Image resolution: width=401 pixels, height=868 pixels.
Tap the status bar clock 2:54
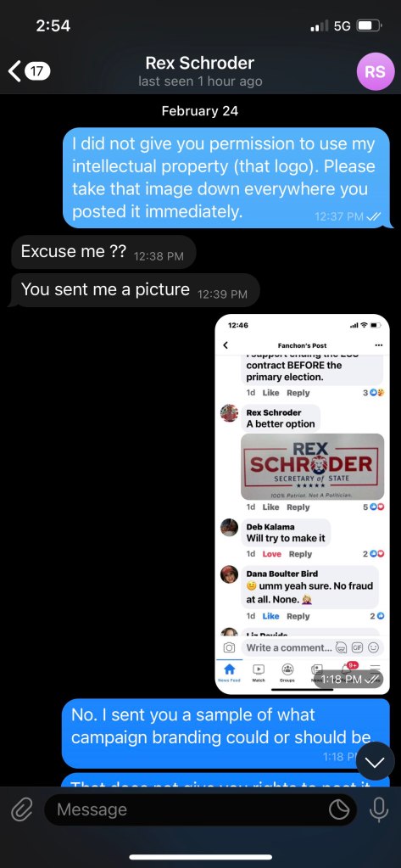point(53,26)
